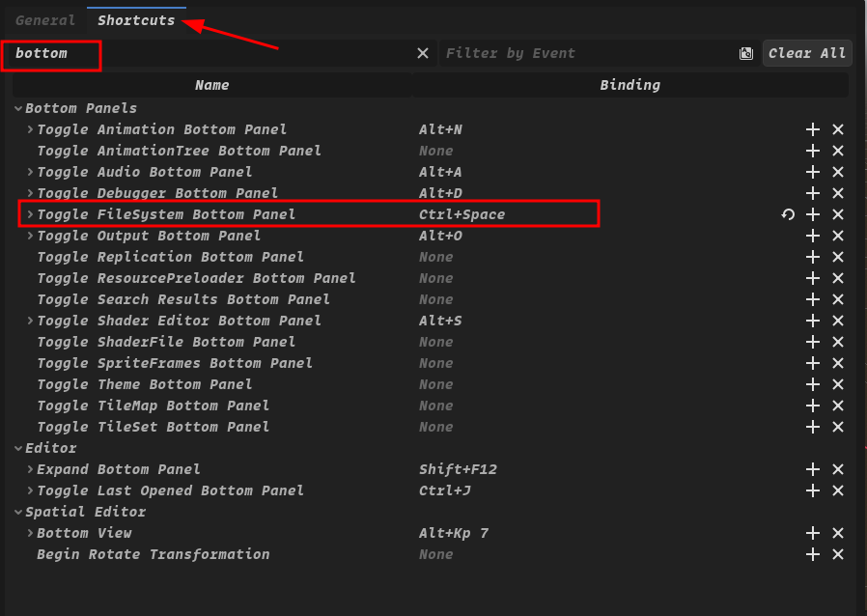Remove binding of Toggle Audio Bottom Panel
The width and height of the screenshot is (867, 616).
coord(838,172)
